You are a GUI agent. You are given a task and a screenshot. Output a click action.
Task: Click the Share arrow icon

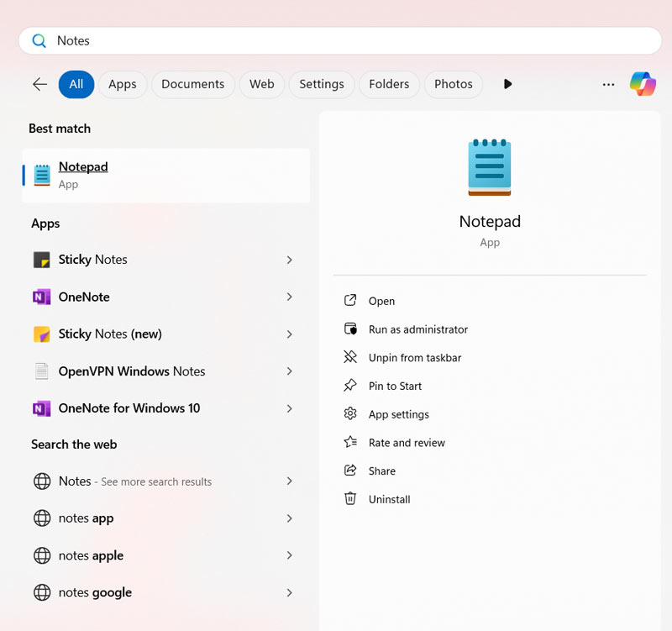tap(350, 471)
